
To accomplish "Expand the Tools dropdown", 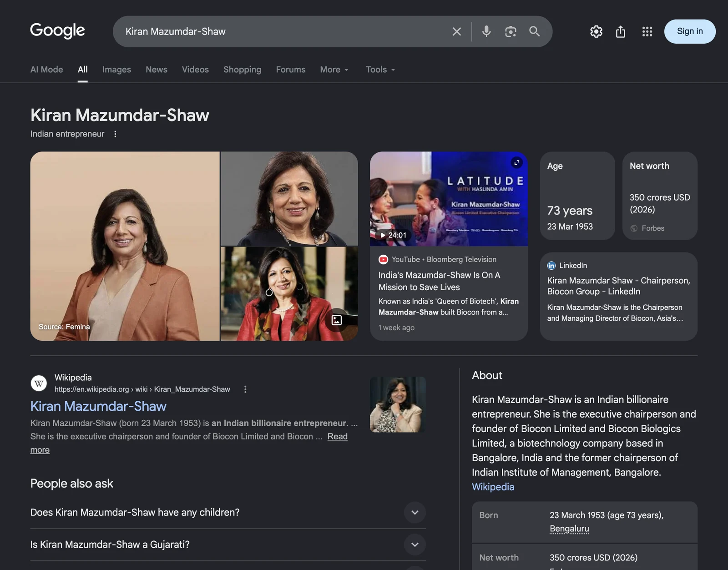I will [380, 70].
